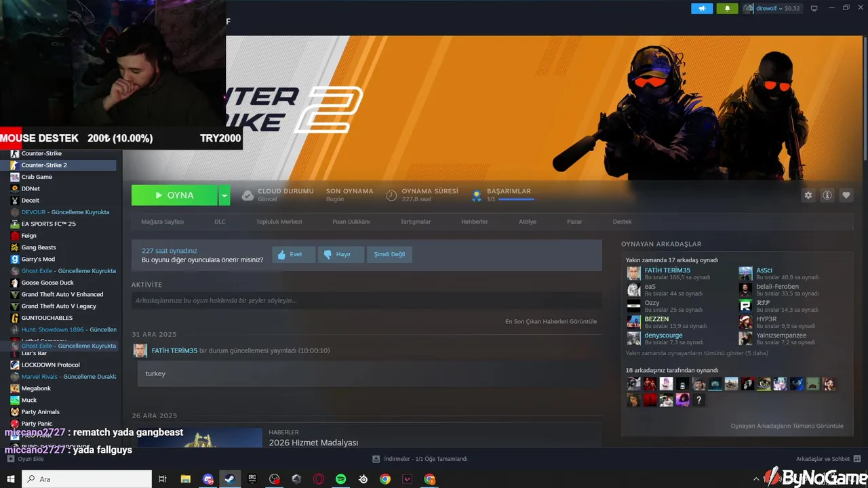This screenshot has height=488, width=868.
Task: Open Windows Start menu
Action: 11,479
